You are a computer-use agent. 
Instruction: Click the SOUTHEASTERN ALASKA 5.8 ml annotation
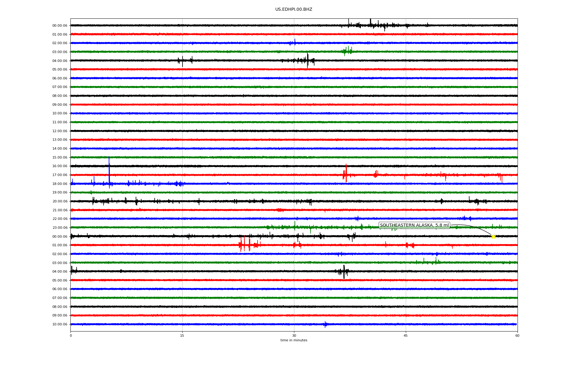414,225
